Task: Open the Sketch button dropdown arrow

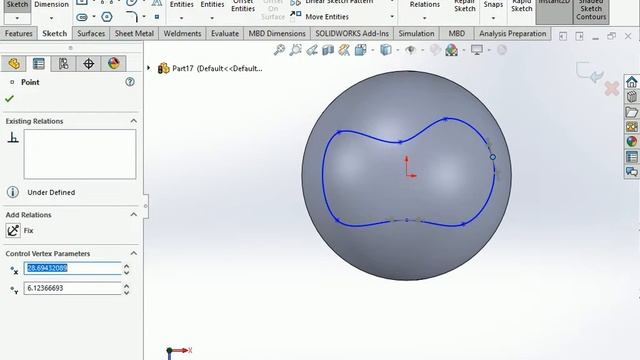Action: pyautogui.click(x=17, y=18)
